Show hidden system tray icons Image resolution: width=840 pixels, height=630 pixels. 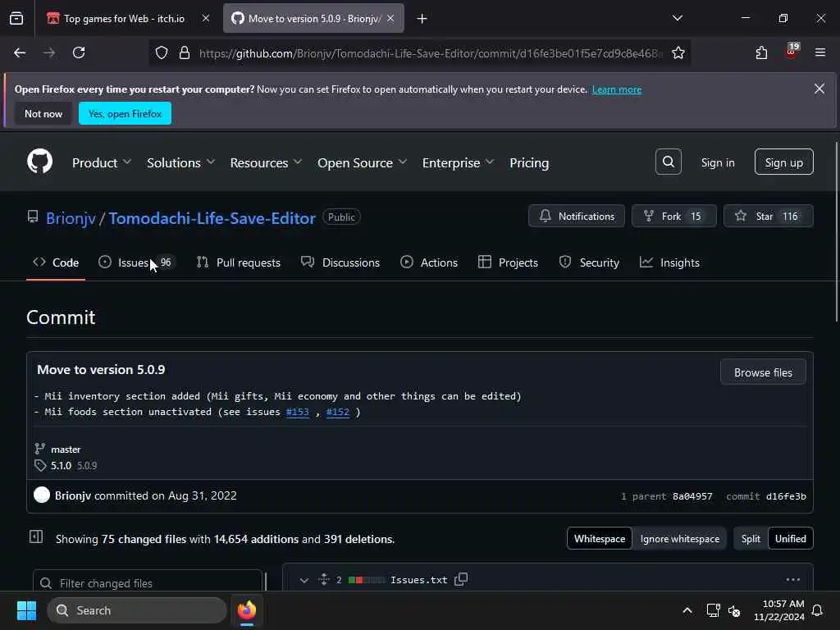pos(687,610)
